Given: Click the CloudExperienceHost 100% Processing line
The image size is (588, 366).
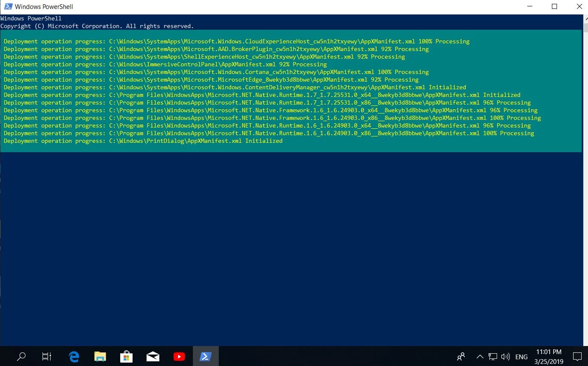Looking at the screenshot, I should [237, 42].
